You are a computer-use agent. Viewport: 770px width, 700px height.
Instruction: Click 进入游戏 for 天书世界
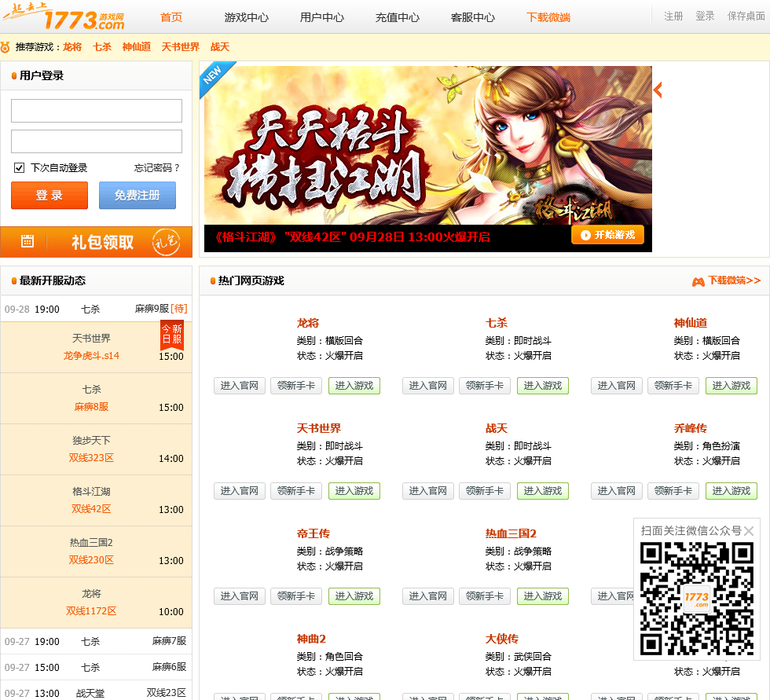point(354,491)
